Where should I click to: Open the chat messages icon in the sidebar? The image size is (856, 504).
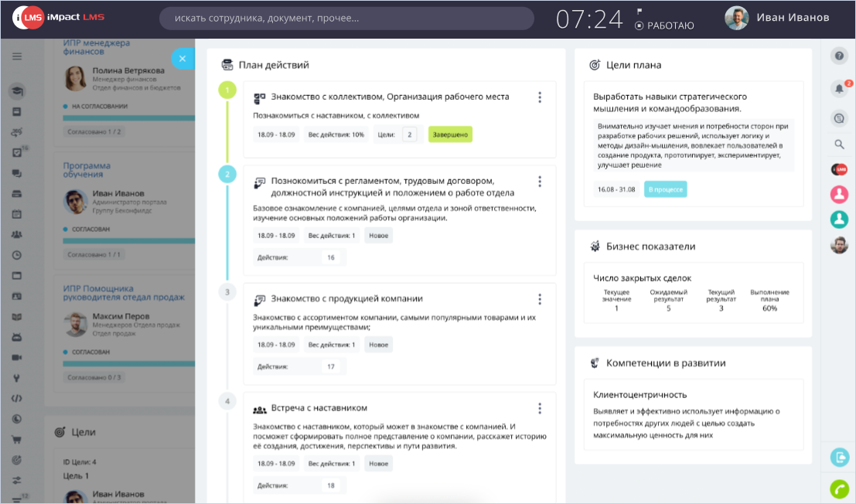click(x=17, y=174)
